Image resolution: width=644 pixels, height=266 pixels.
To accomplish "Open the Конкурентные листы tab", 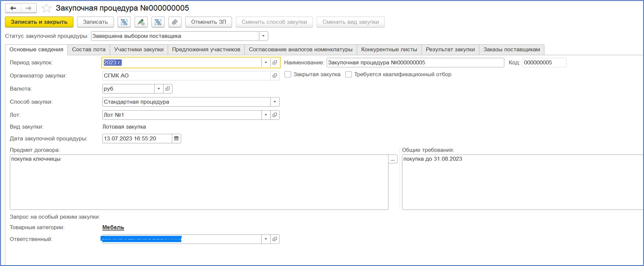I will point(389,50).
